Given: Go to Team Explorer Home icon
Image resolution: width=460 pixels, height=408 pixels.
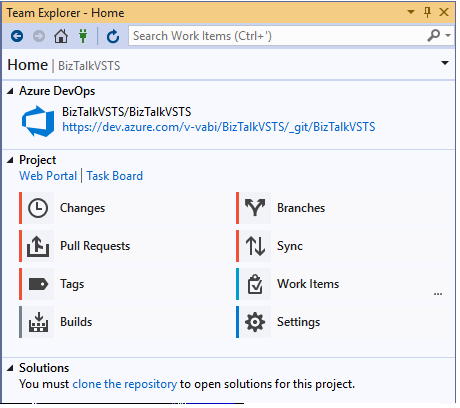Looking at the screenshot, I should coord(61,36).
